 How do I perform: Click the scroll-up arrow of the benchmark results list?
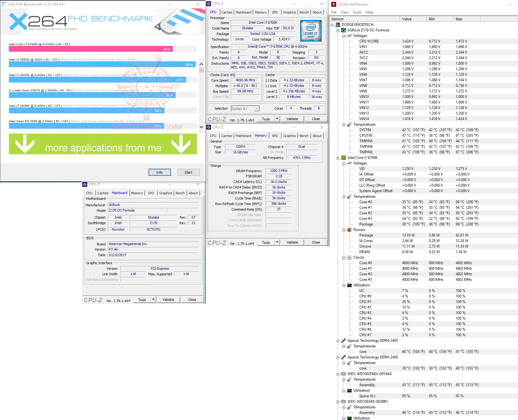click(x=202, y=64)
